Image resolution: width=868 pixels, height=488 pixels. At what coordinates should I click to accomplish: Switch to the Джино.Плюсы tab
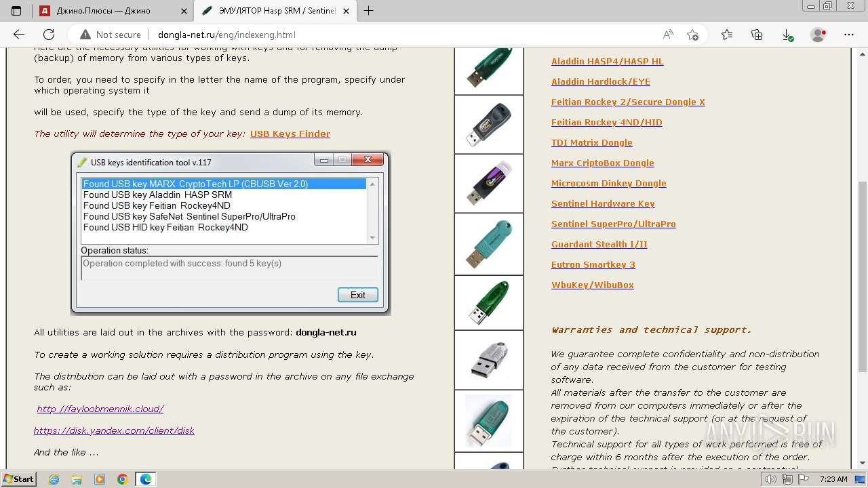[113, 10]
